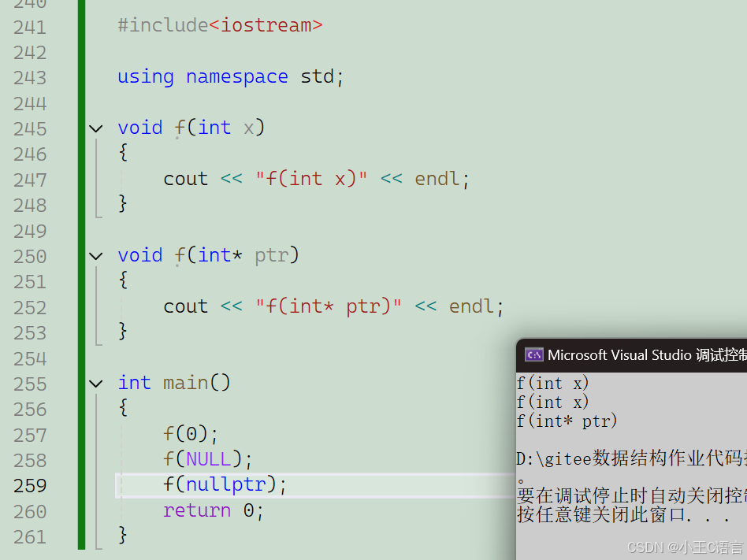Select line number 259 in the gutter
The image size is (747, 560).
tap(30, 486)
